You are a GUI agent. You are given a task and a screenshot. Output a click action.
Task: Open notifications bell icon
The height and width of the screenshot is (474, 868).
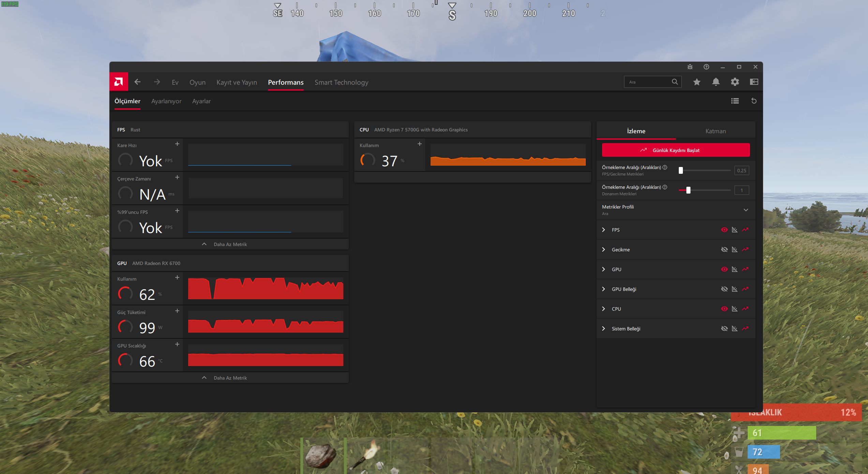click(x=716, y=82)
